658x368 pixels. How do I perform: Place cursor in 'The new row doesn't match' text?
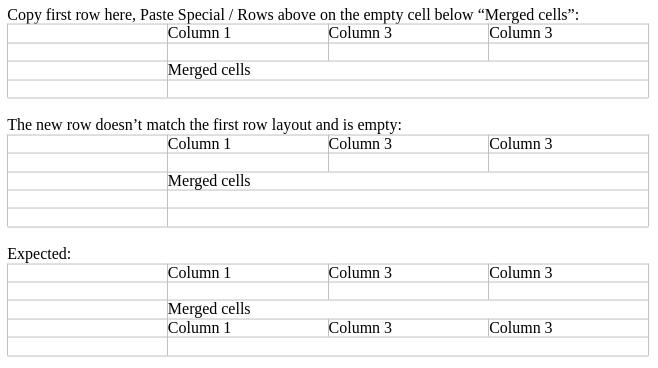[x=204, y=125]
